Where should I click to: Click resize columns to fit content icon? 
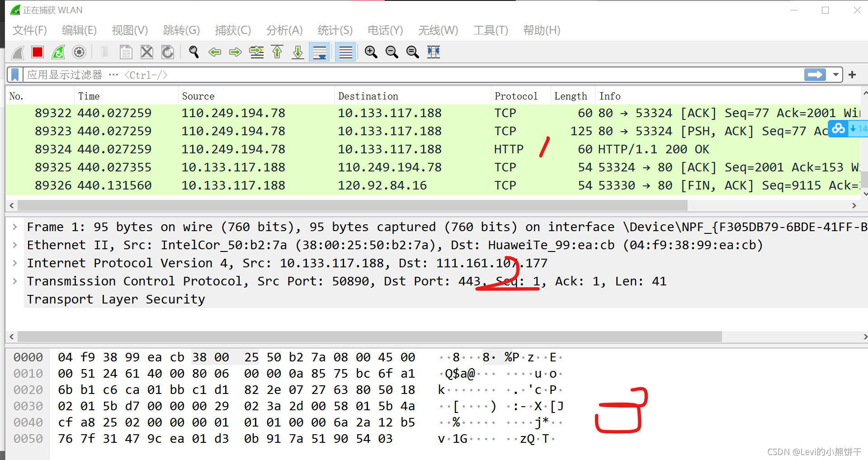434,52
